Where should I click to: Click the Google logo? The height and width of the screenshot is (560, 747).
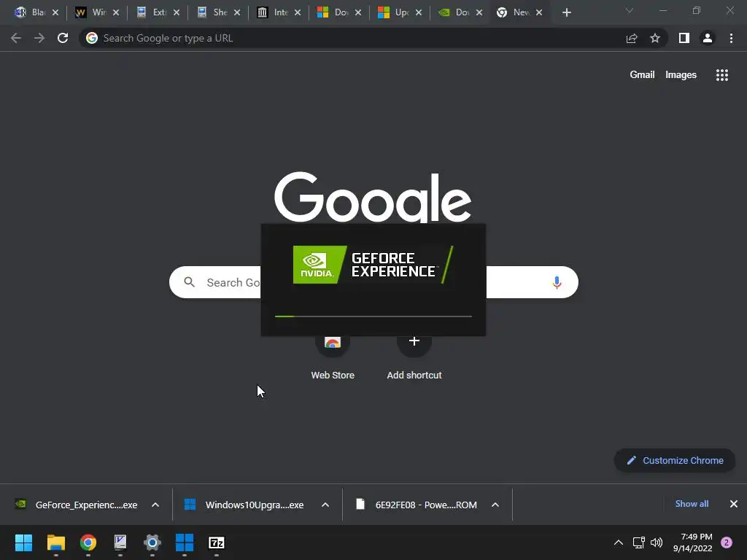[373, 197]
